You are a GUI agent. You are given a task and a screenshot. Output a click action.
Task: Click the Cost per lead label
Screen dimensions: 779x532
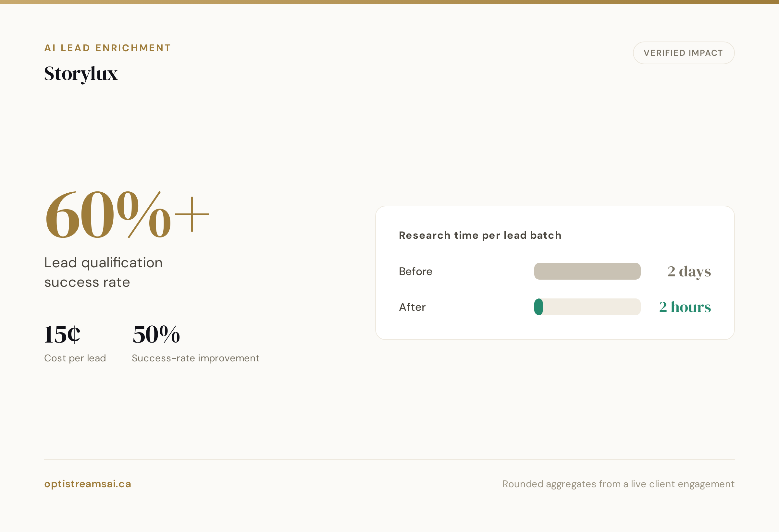75,358
